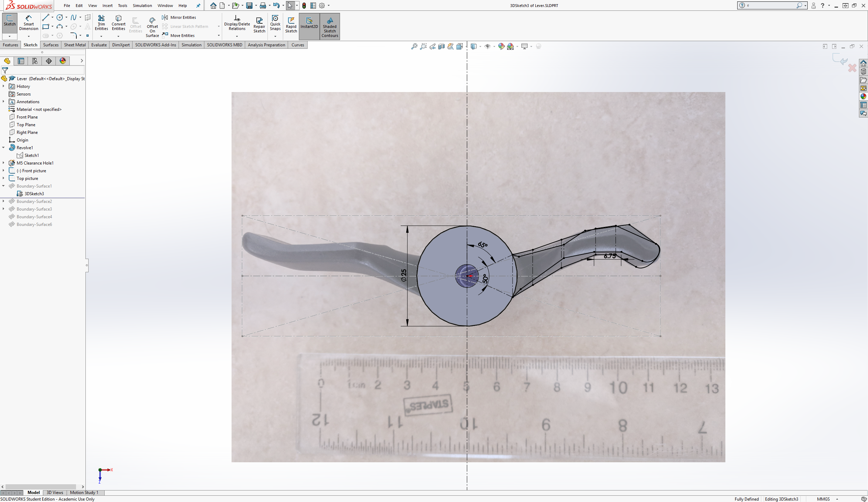The width and height of the screenshot is (868, 502).
Task: Expand the Boundary-Surface2 node
Action: (x=3, y=201)
